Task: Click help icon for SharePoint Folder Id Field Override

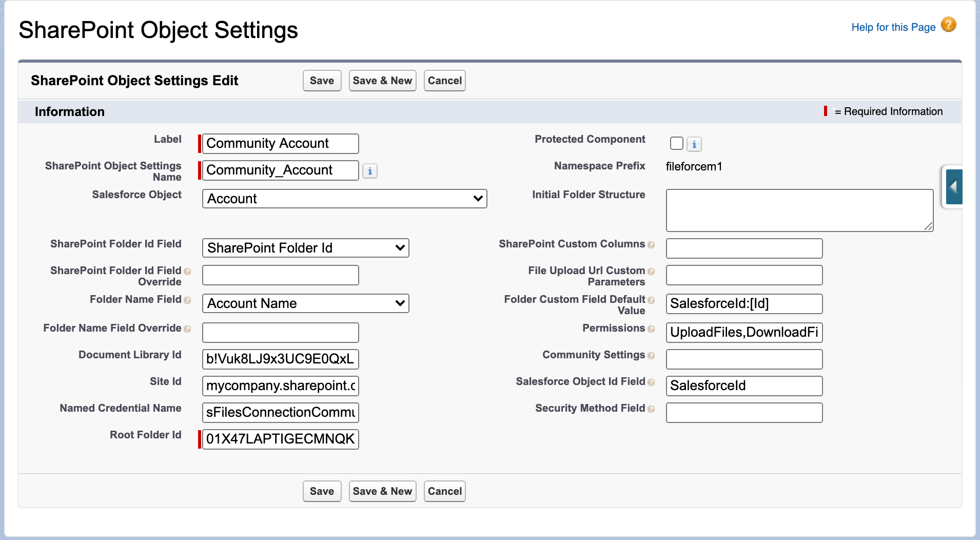Action: pos(187,271)
